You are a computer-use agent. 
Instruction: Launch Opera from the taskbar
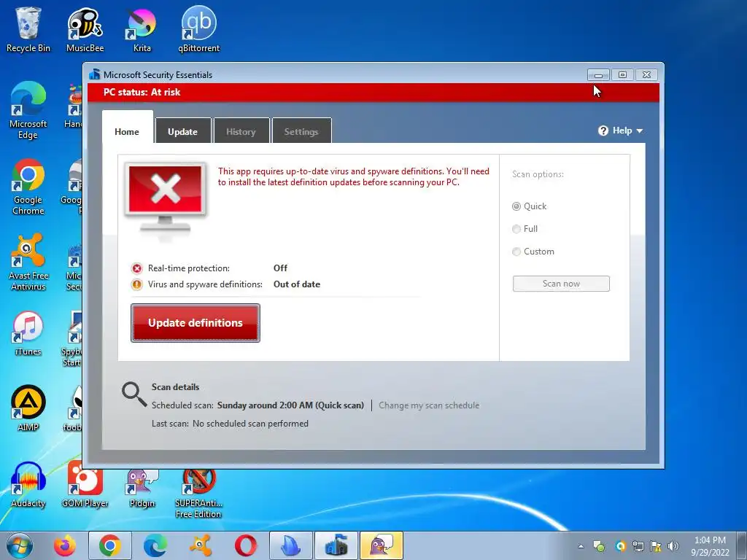click(x=246, y=545)
